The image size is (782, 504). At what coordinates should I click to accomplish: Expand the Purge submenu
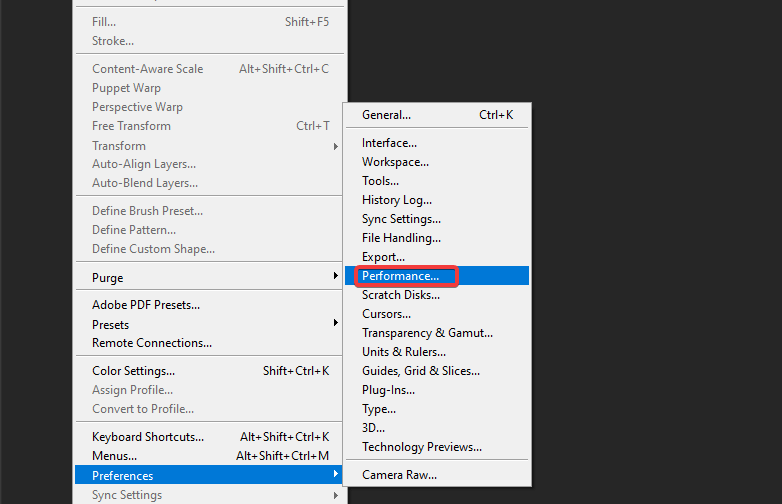coord(209,277)
